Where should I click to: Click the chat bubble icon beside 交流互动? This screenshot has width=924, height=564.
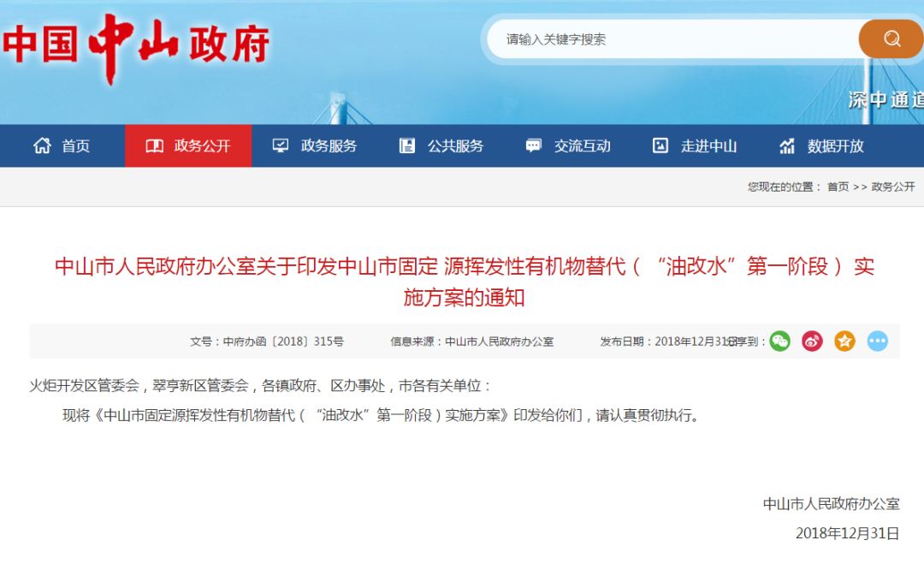pos(533,145)
